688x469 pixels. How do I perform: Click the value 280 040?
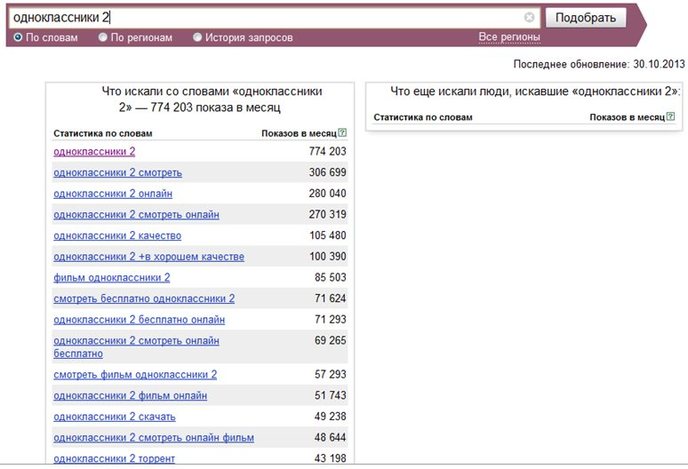tap(327, 193)
